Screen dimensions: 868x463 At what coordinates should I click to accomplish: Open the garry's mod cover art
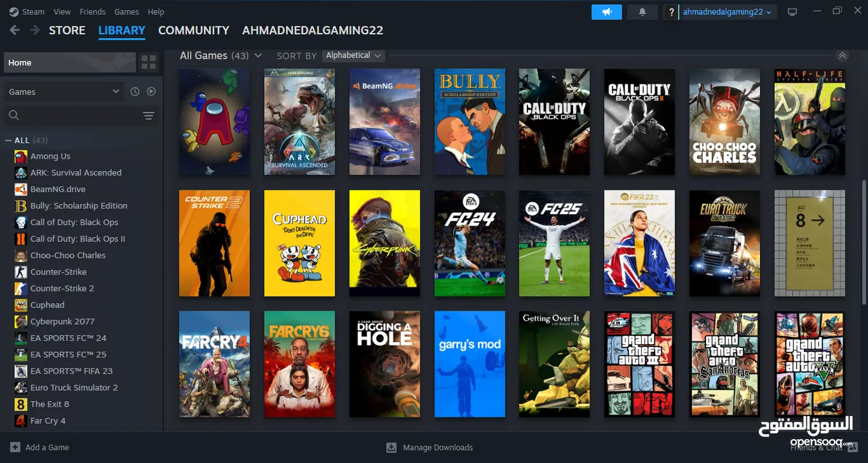pos(470,364)
